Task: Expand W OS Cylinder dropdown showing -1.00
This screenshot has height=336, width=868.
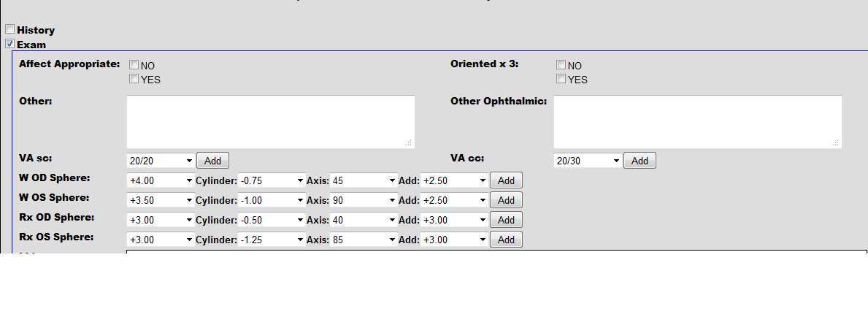Action: tap(272, 200)
